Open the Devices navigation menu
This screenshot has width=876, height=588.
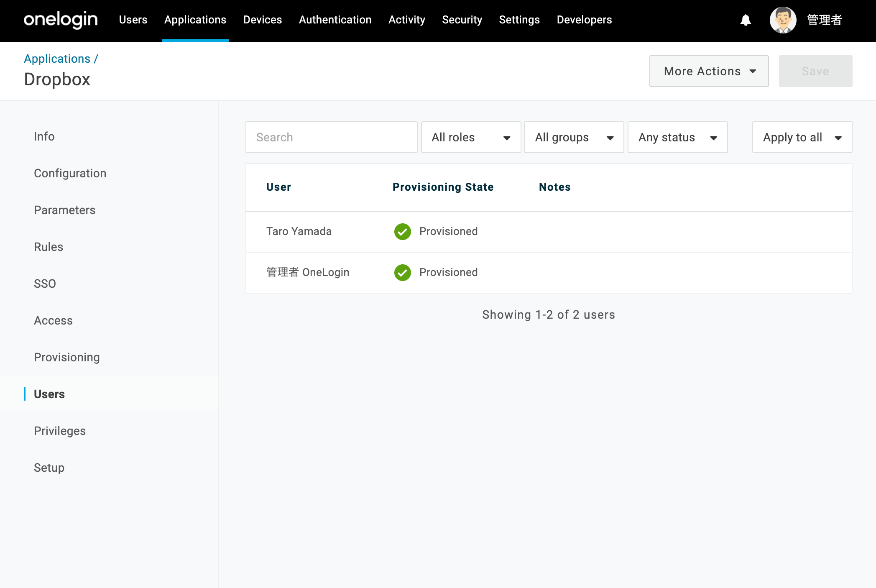click(263, 20)
